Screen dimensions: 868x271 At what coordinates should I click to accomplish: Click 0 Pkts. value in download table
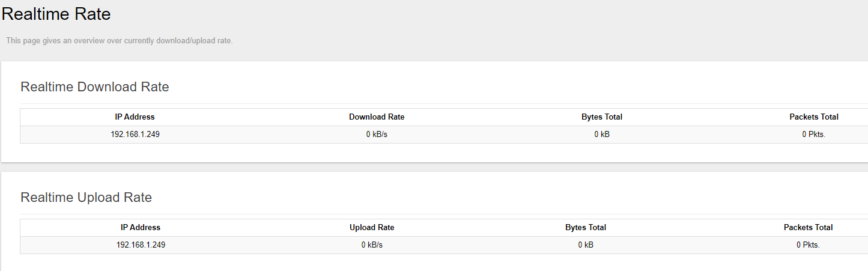814,135
